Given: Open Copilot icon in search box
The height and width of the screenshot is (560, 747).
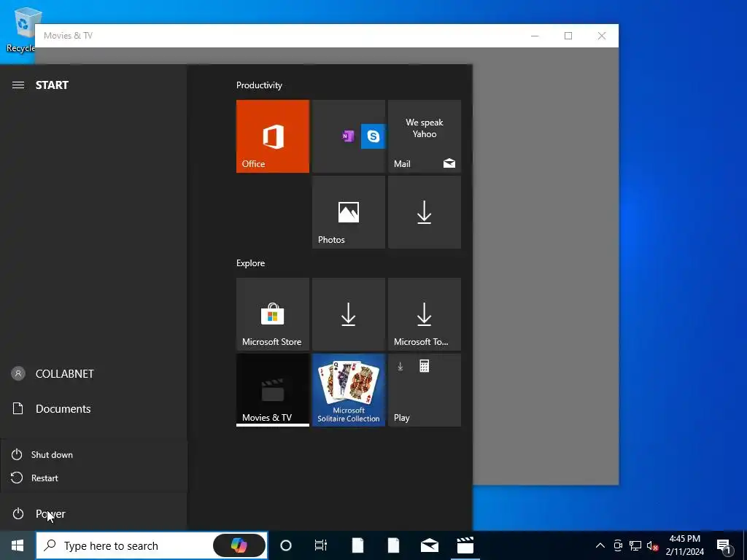Looking at the screenshot, I should pyautogui.click(x=239, y=545).
